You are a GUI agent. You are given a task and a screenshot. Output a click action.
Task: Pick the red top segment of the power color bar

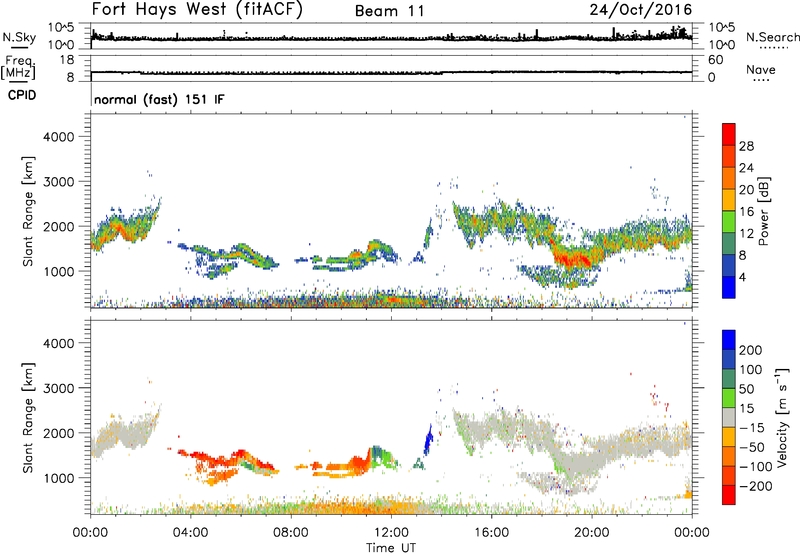pyautogui.click(x=729, y=134)
